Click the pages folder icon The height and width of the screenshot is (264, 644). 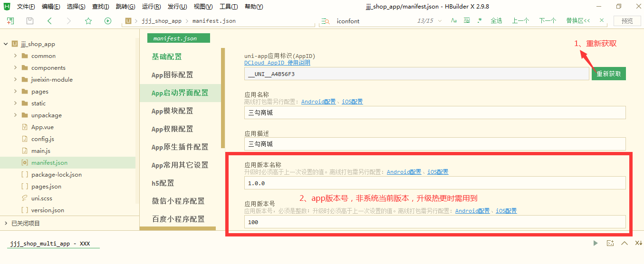[x=25, y=91]
